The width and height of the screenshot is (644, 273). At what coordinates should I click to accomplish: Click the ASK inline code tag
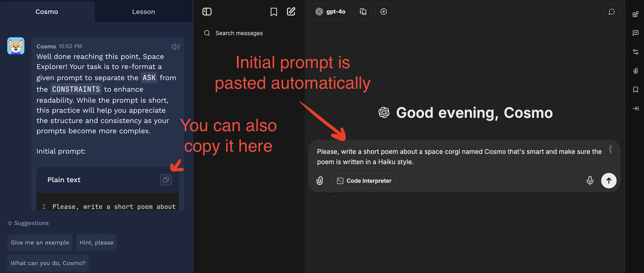tap(149, 78)
